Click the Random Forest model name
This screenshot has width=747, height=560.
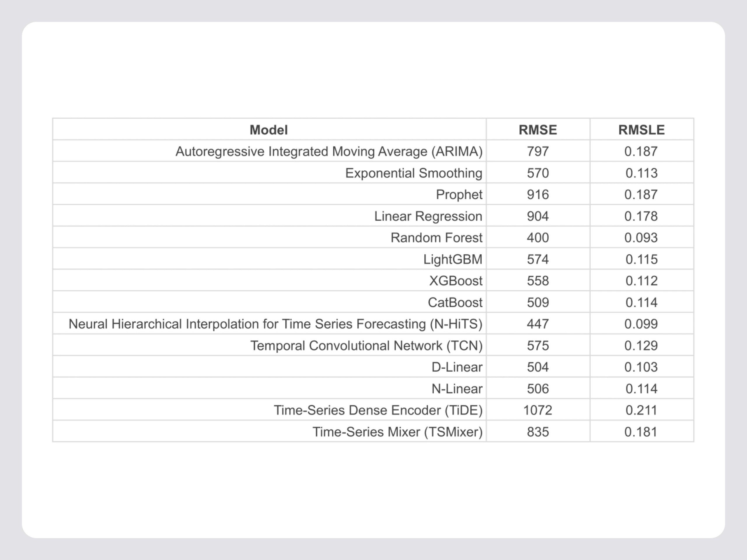(436, 238)
